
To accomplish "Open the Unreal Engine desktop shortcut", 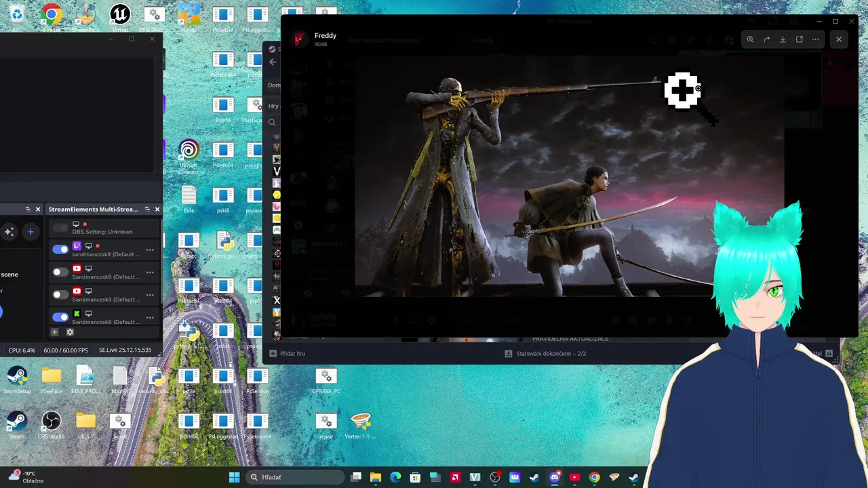I will [x=120, y=17].
